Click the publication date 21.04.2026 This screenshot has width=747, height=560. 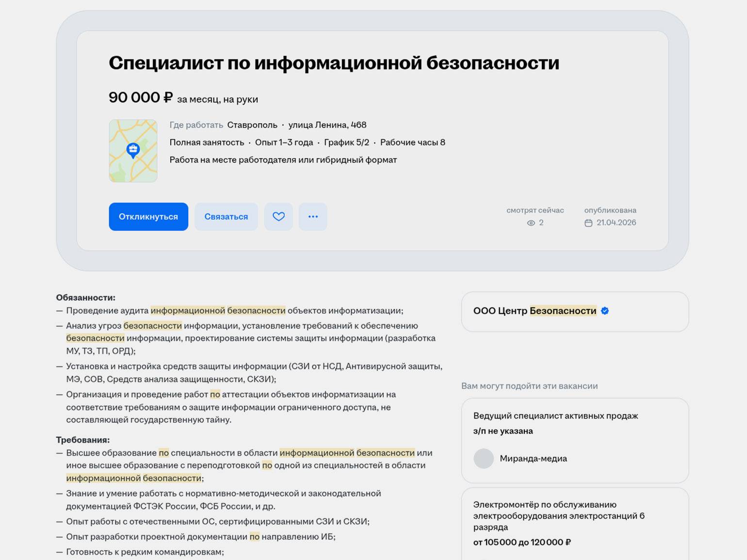(616, 223)
